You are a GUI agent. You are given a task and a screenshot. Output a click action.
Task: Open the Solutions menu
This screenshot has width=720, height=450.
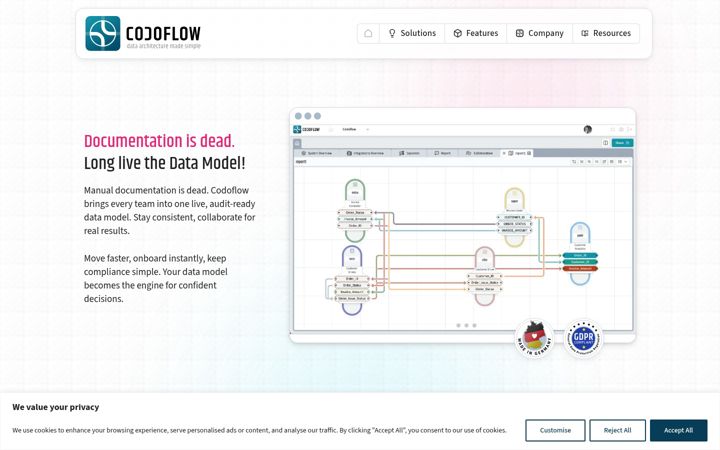[412, 33]
